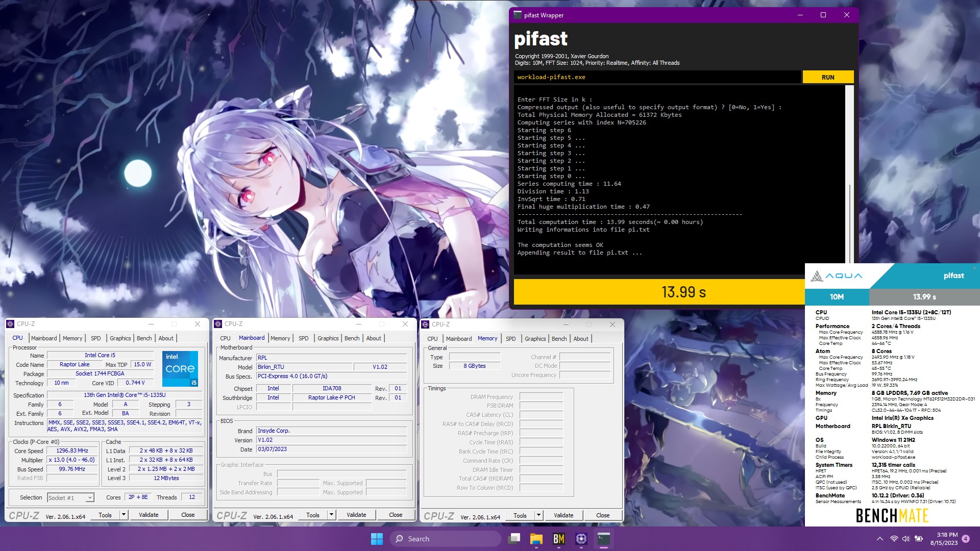Viewport: 980px width, 551px height.
Task: Open the Graphics tab in first CPU-Z window
Action: [120, 338]
